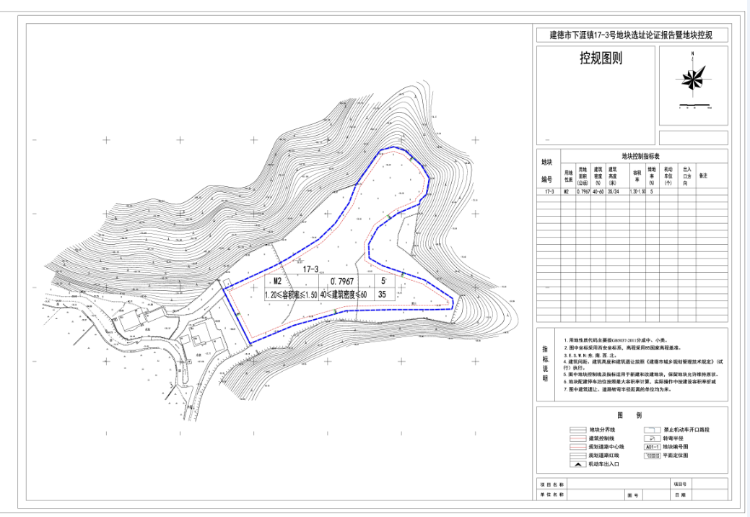The image size is (750, 517).
Task: Click the north arrow compass rose
Action: coord(692,77)
